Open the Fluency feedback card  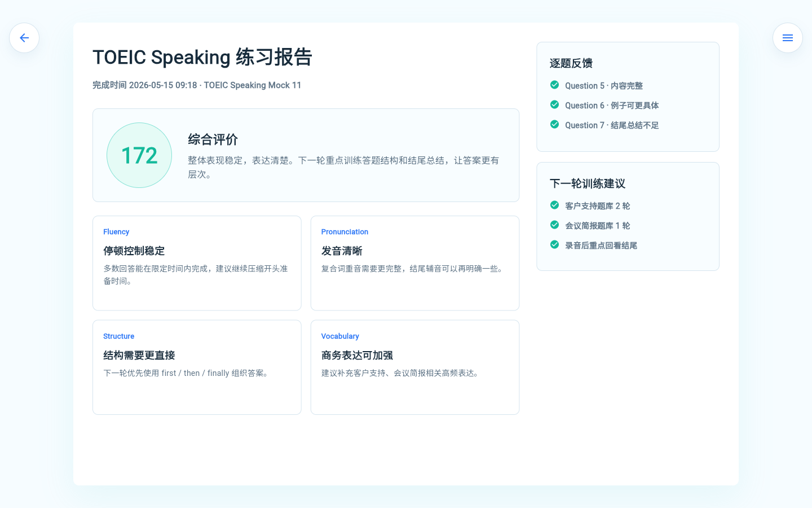point(197,263)
